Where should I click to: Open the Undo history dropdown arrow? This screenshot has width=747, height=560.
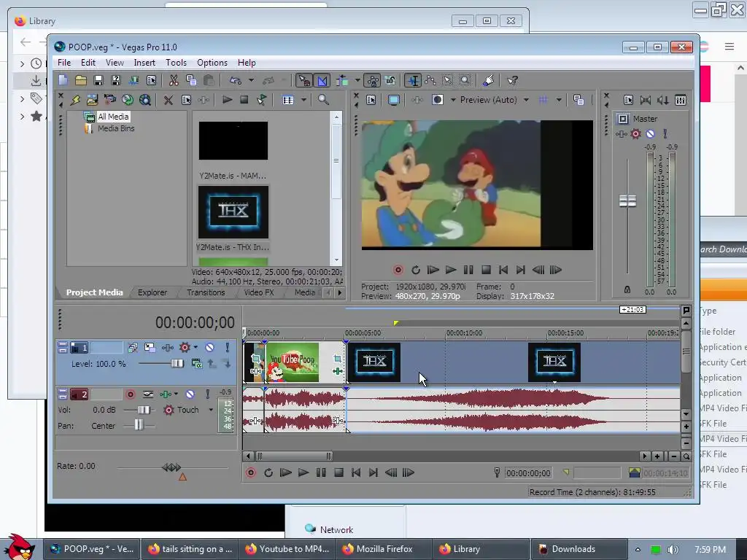[251, 80]
